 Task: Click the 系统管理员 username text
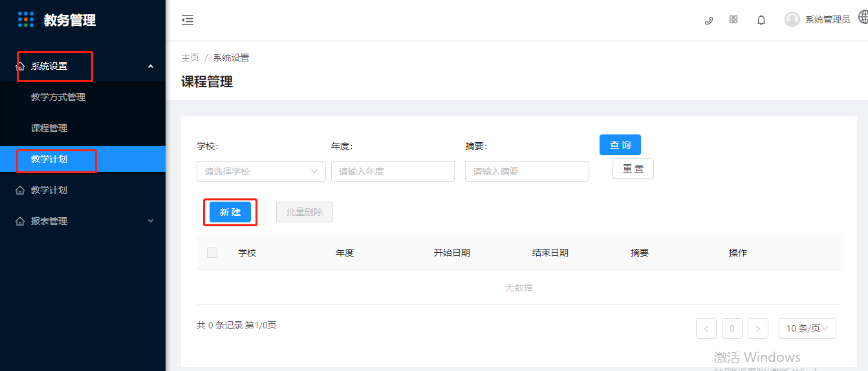point(827,19)
